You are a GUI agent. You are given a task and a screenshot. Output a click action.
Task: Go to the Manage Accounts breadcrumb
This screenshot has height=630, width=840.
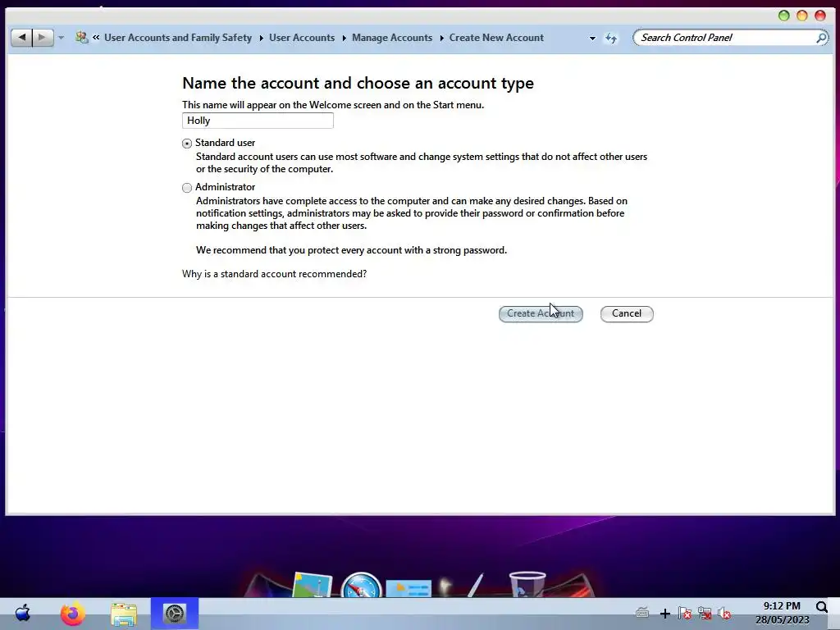pyautogui.click(x=391, y=38)
